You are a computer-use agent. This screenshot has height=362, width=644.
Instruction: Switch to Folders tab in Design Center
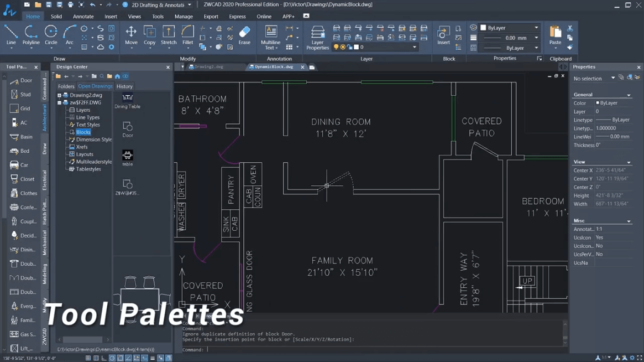[x=66, y=86]
